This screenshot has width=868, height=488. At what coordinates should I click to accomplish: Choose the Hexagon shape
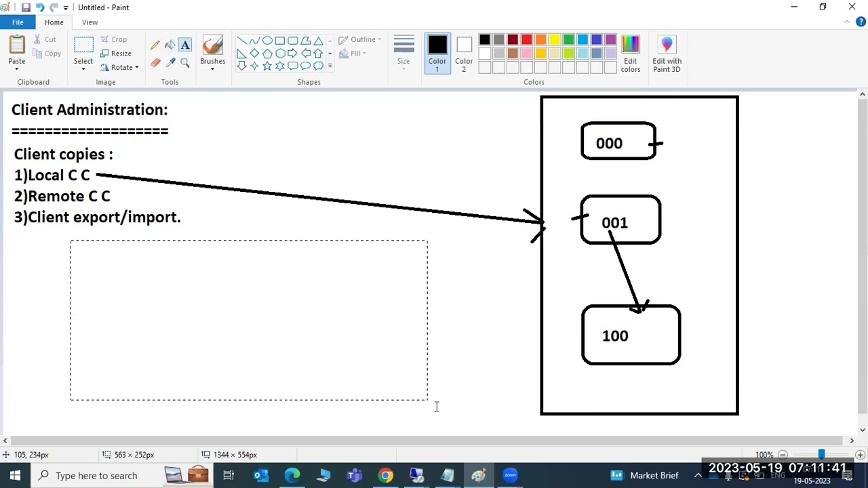(279, 54)
